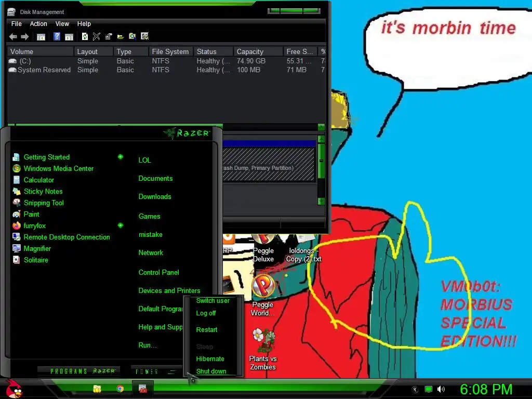
Task: Click the Explore magnifier toolbar icon
Action: click(x=132, y=37)
